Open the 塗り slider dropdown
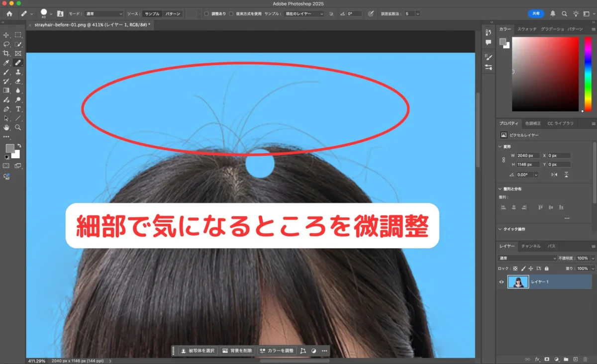The height and width of the screenshot is (364, 597). click(593, 269)
